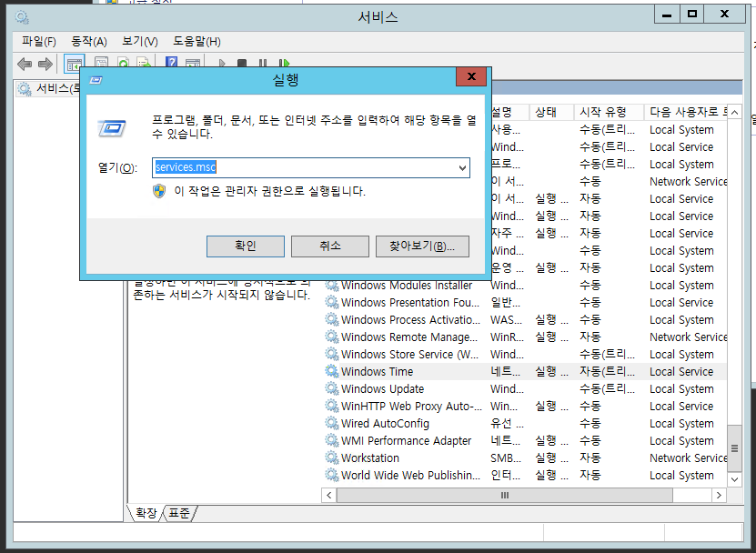Viewport: 756px width, 553px height.
Task: Sort by the 시작 유형 column header
Action: click(x=609, y=113)
